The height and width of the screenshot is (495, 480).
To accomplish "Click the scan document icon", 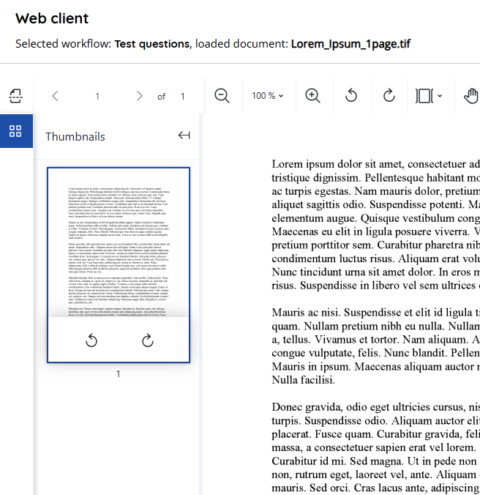I will [x=16, y=96].
